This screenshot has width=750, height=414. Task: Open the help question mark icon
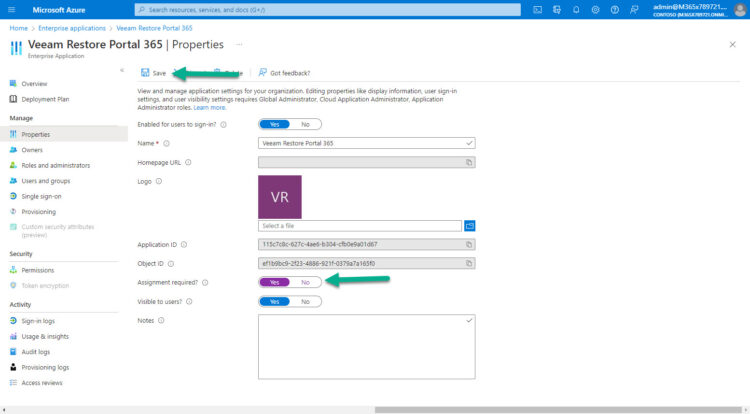(615, 10)
